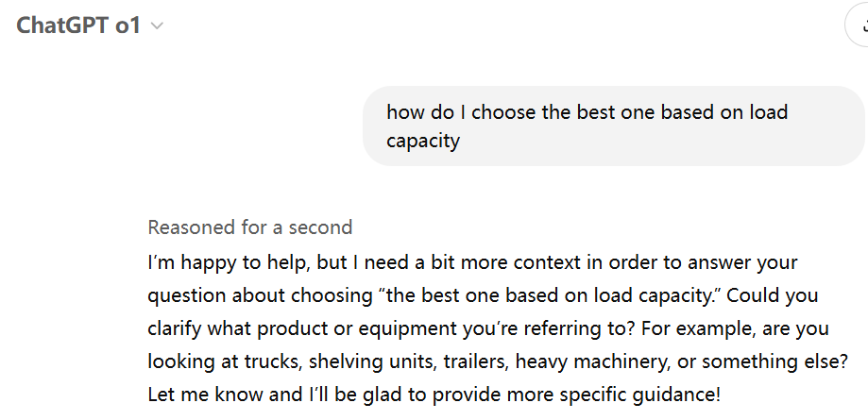Click the 'o1' model name label

(128, 25)
